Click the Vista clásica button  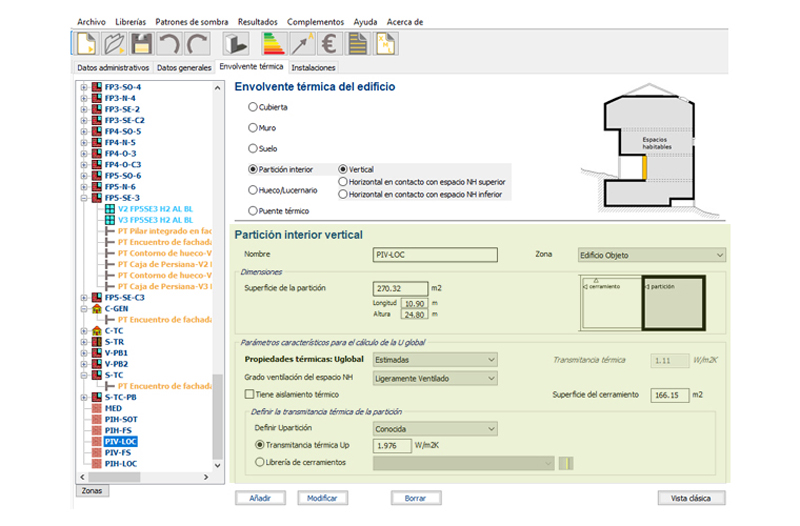691,498
